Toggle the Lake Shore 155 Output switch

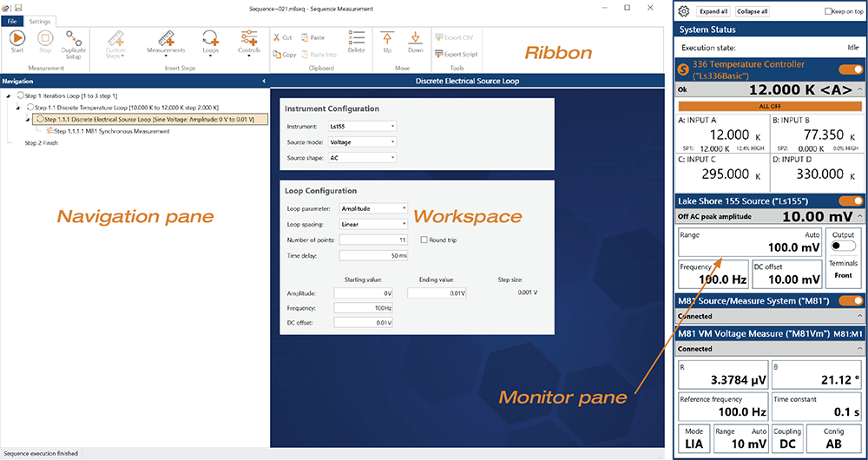(x=843, y=246)
